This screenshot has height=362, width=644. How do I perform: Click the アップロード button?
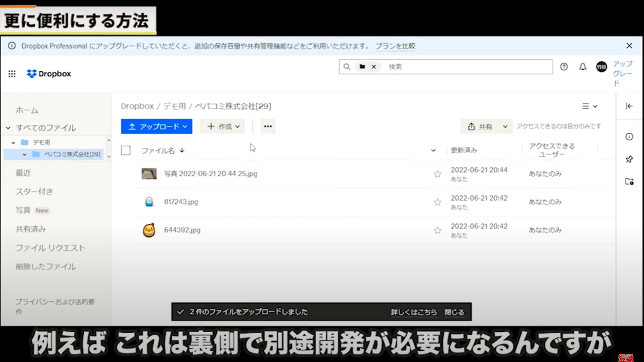pyautogui.click(x=156, y=127)
